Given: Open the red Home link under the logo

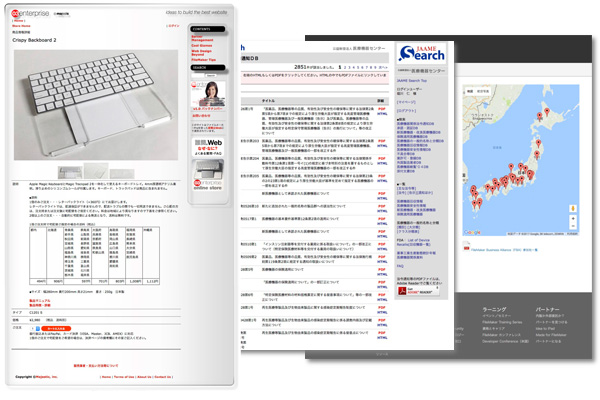Looking at the screenshot, I should click(x=18, y=21).
